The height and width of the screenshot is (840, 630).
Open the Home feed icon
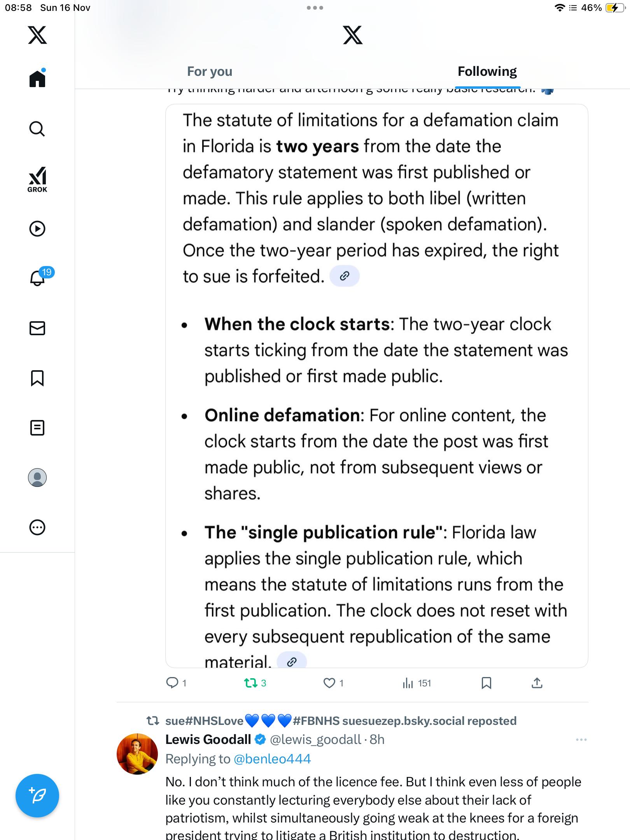[37, 79]
